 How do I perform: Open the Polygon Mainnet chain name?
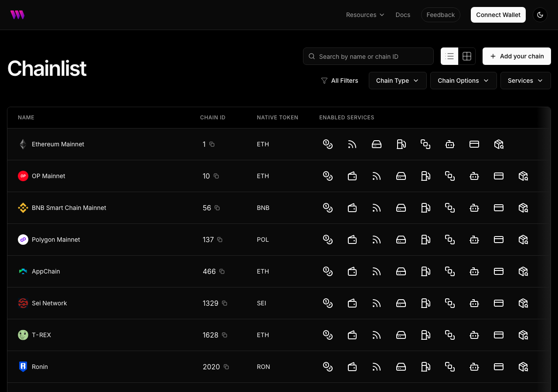click(56, 240)
